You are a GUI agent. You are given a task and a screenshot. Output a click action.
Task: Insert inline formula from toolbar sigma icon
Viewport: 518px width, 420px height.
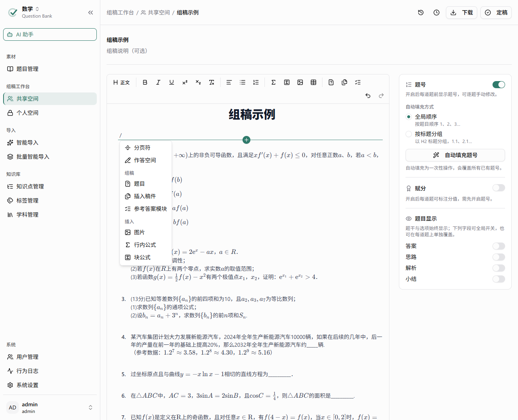pyautogui.click(x=273, y=82)
